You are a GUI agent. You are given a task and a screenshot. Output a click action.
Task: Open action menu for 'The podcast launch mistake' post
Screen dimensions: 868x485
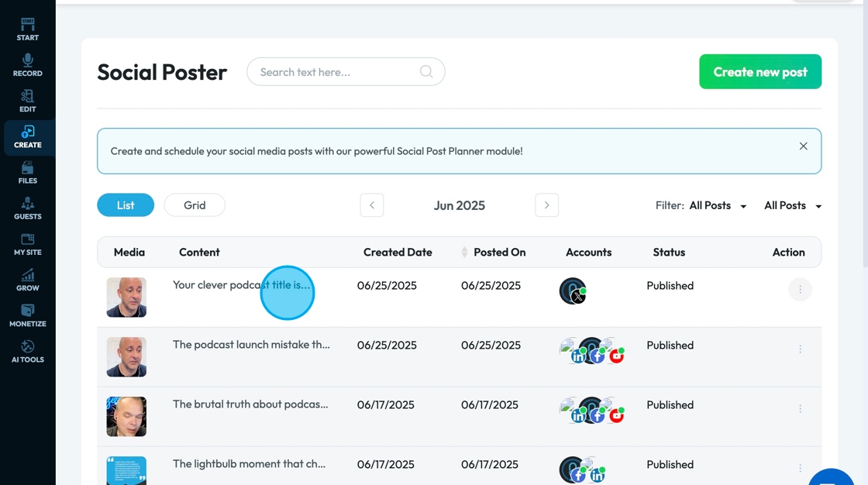click(x=800, y=349)
